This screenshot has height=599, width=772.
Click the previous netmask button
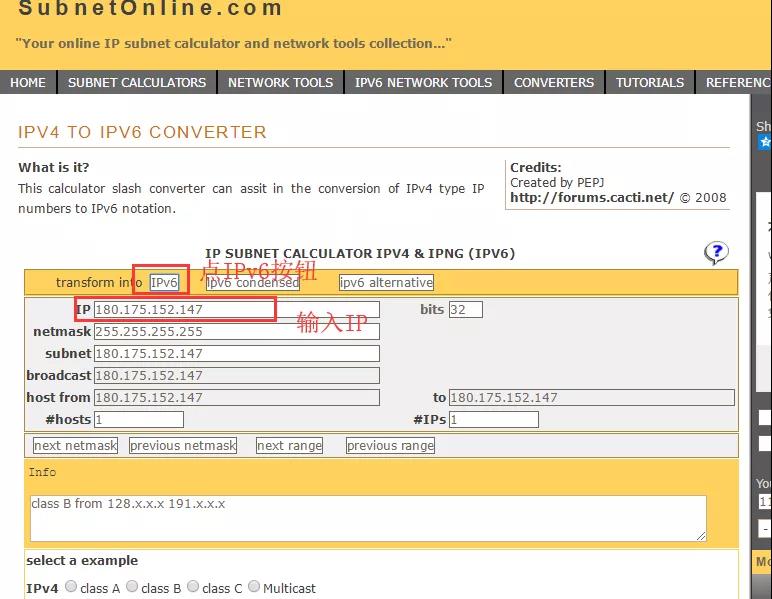183,446
